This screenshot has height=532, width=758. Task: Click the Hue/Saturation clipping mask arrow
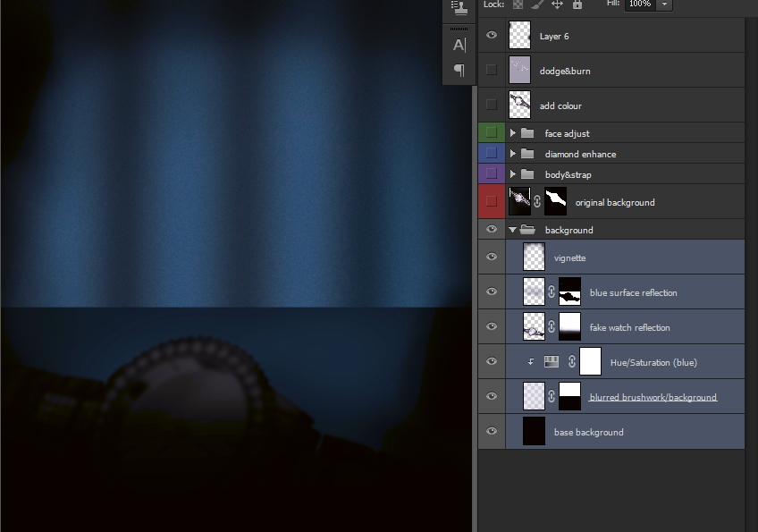(x=531, y=361)
